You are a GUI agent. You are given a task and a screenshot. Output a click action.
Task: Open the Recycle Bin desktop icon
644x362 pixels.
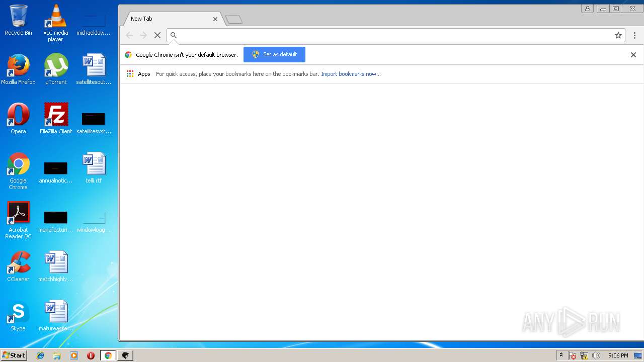18,20
